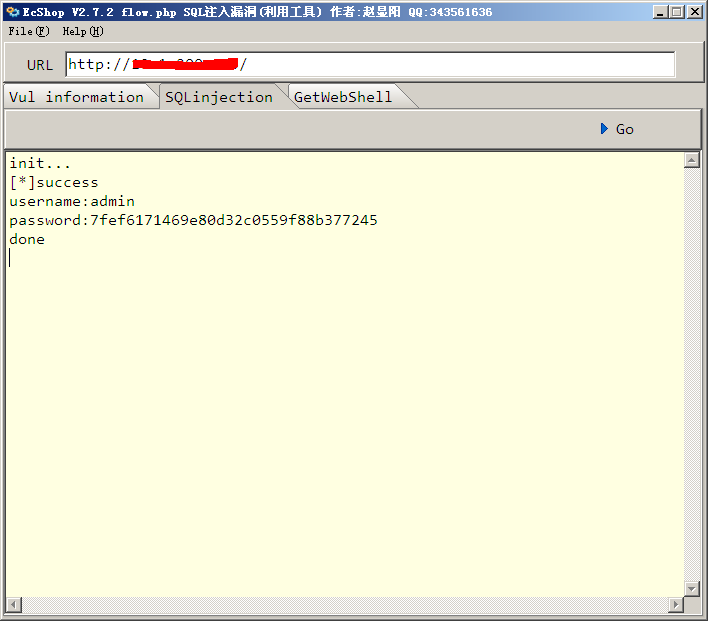
Task: Click the Go button
Action: [617, 129]
